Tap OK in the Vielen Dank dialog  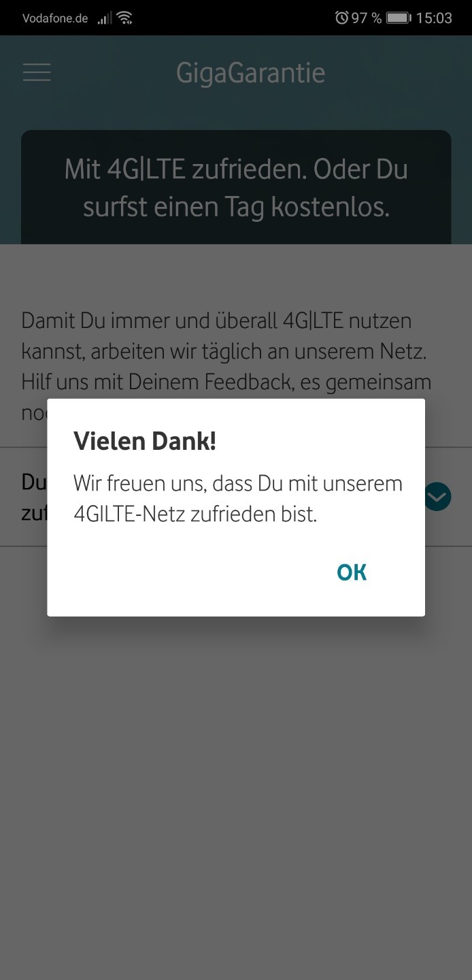click(352, 572)
